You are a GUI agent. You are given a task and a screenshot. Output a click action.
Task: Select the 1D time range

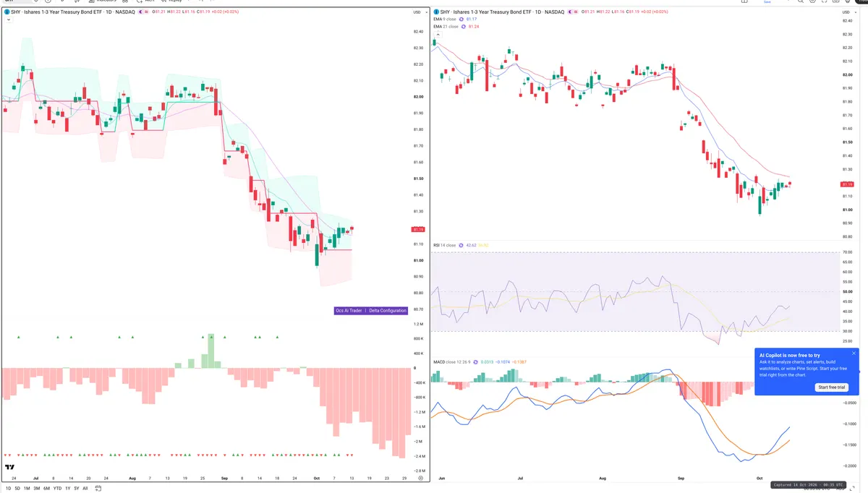coord(8,489)
